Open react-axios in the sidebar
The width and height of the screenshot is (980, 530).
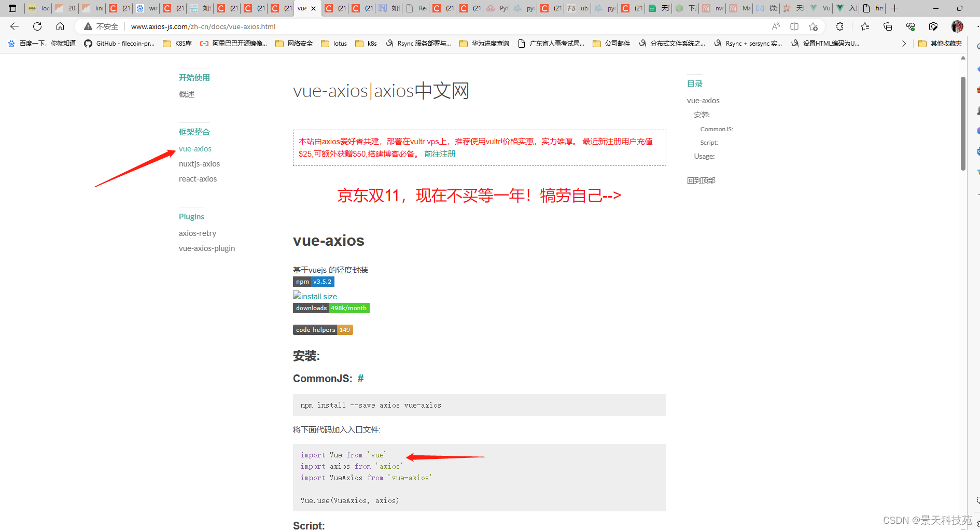[198, 179]
